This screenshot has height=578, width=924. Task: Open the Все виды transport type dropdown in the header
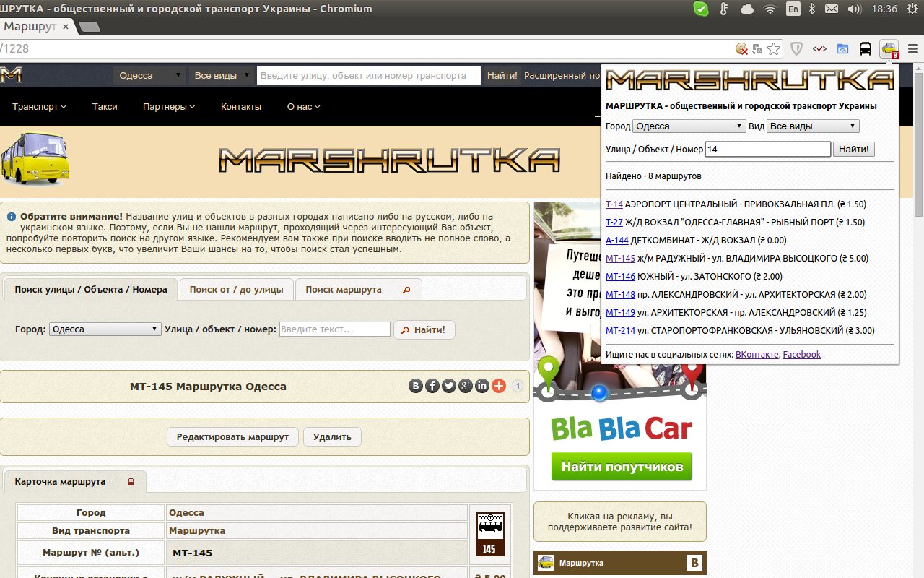pos(222,75)
